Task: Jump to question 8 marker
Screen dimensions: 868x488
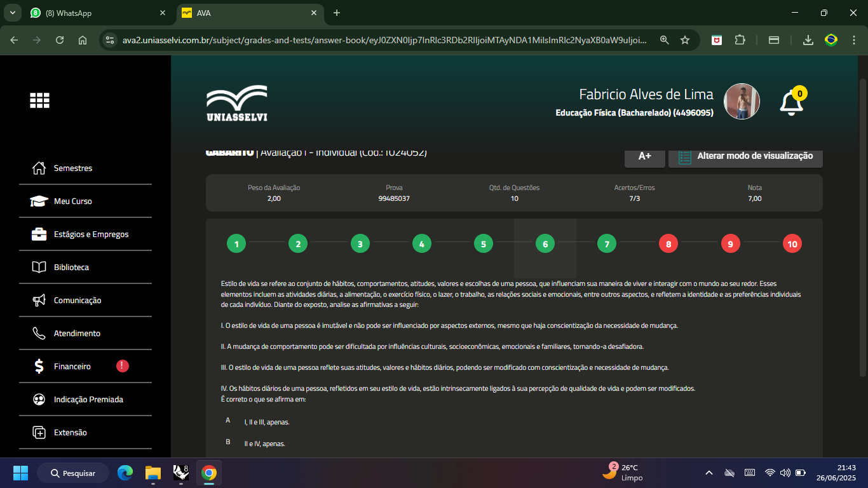Action: [x=668, y=244]
